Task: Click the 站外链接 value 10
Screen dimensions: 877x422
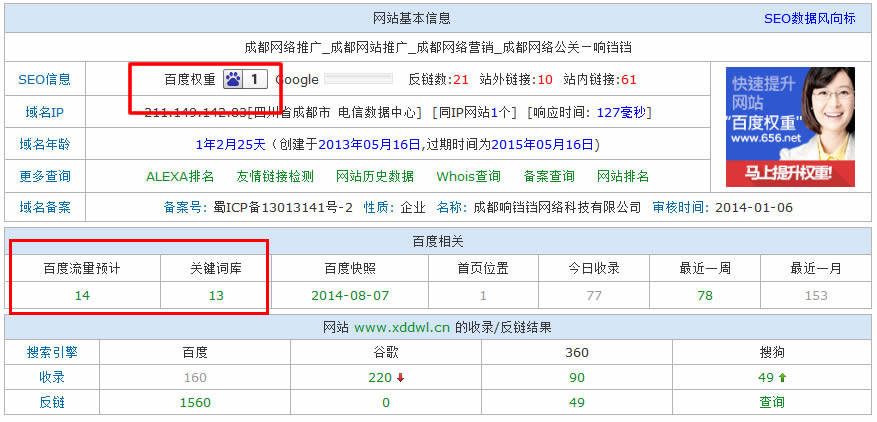Action: click(x=545, y=79)
